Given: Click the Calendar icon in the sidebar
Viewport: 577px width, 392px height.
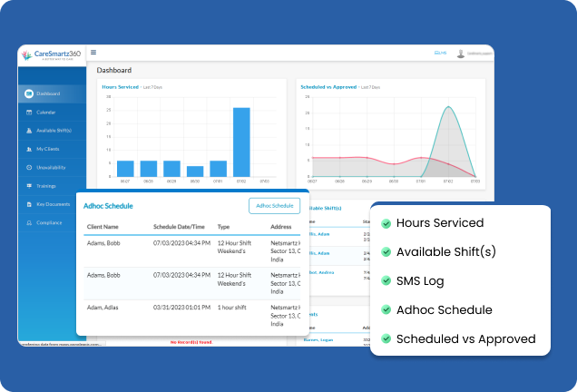Looking at the screenshot, I should (29, 112).
